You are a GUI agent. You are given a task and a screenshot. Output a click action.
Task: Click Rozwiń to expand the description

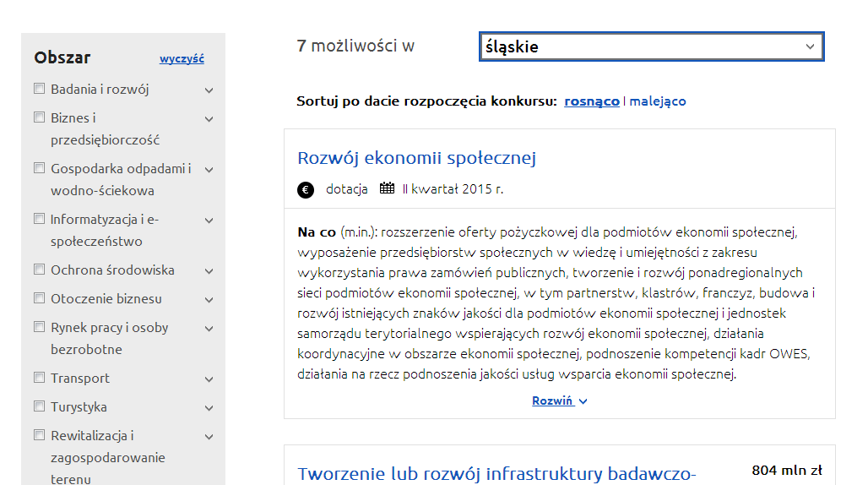pos(552,401)
